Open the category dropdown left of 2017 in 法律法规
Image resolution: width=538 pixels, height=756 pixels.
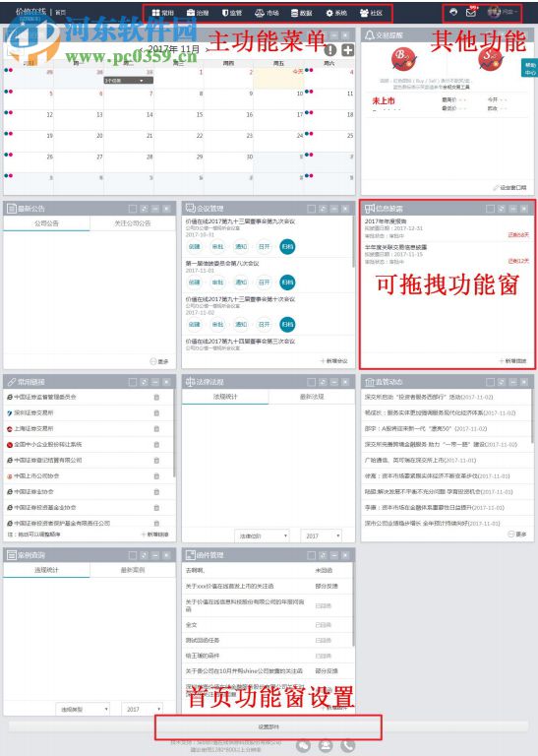pos(262,535)
